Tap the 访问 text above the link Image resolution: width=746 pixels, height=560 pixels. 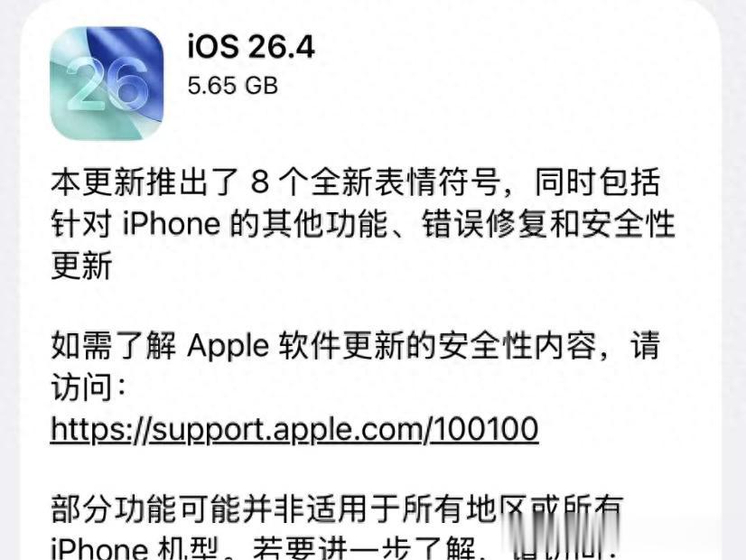pos(82,387)
